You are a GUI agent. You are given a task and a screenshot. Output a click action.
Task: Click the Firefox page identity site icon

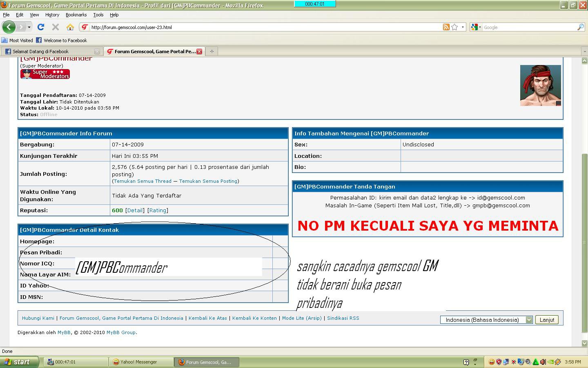click(x=85, y=27)
